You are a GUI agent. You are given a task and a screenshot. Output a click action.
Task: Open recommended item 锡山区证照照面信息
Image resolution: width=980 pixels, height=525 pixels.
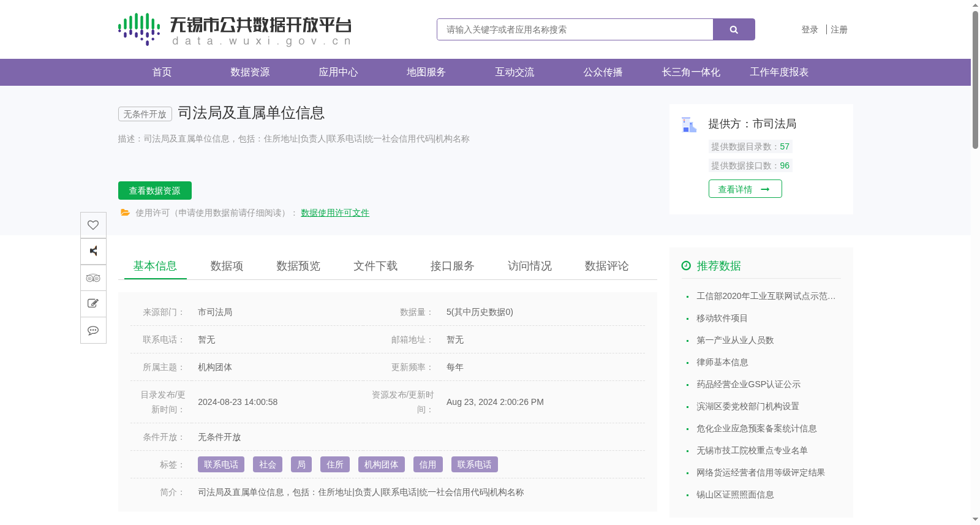tap(735, 494)
